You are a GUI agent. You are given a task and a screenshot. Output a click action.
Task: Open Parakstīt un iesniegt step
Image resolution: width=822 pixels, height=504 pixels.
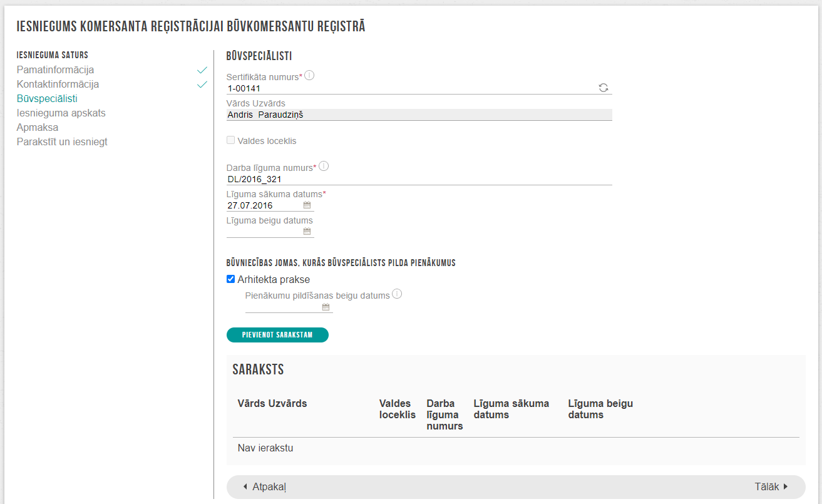(x=62, y=142)
